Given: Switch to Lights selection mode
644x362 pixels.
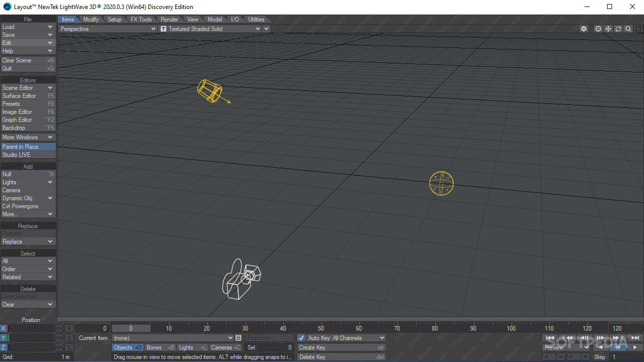Looking at the screenshot, I should 193,348.
